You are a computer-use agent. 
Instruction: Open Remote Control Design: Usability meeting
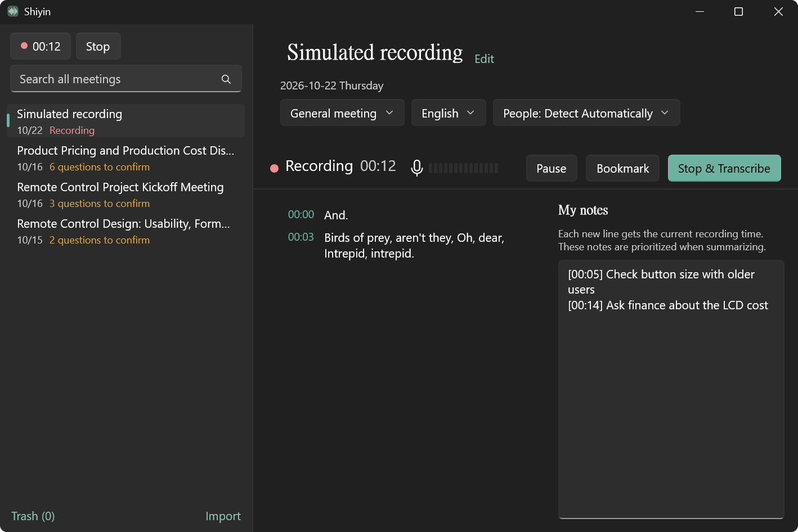(125, 231)
